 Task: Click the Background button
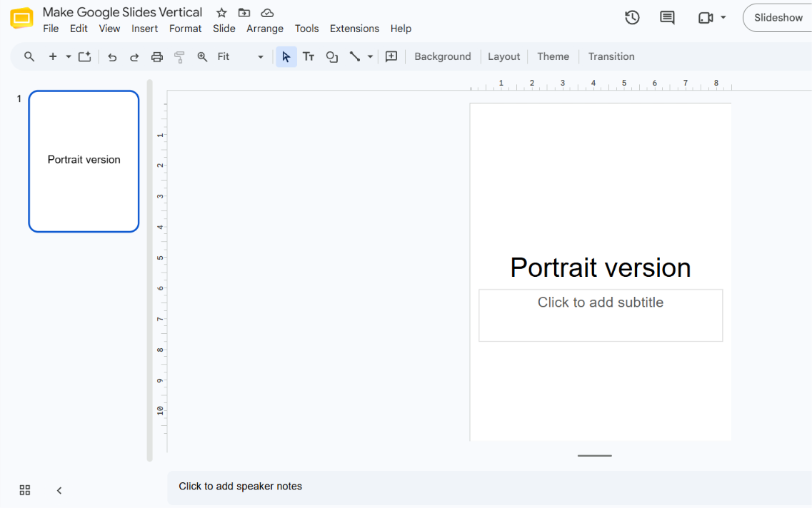coord(443,56)
